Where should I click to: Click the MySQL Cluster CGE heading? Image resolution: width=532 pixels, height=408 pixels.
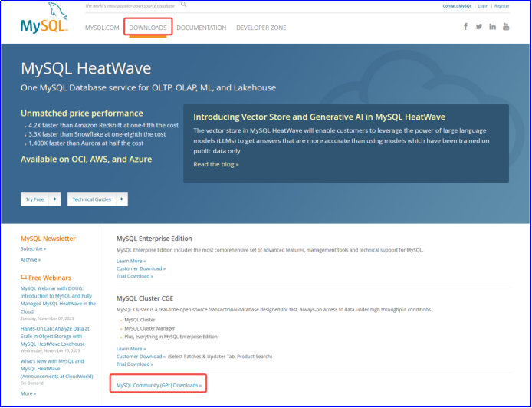pyautogui.click(x=145, y=298)
